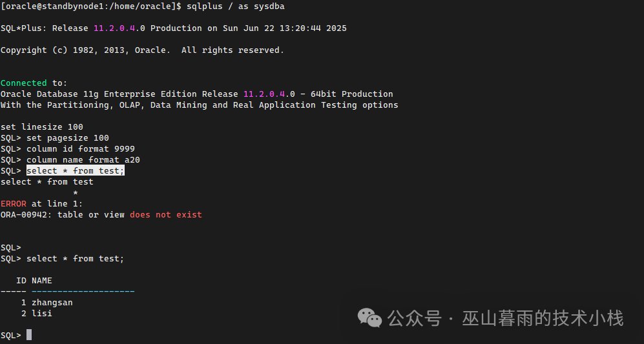Click the Oracle copyright notice line
The height and width of the screenshot is (344, 644).
[142, 50]
